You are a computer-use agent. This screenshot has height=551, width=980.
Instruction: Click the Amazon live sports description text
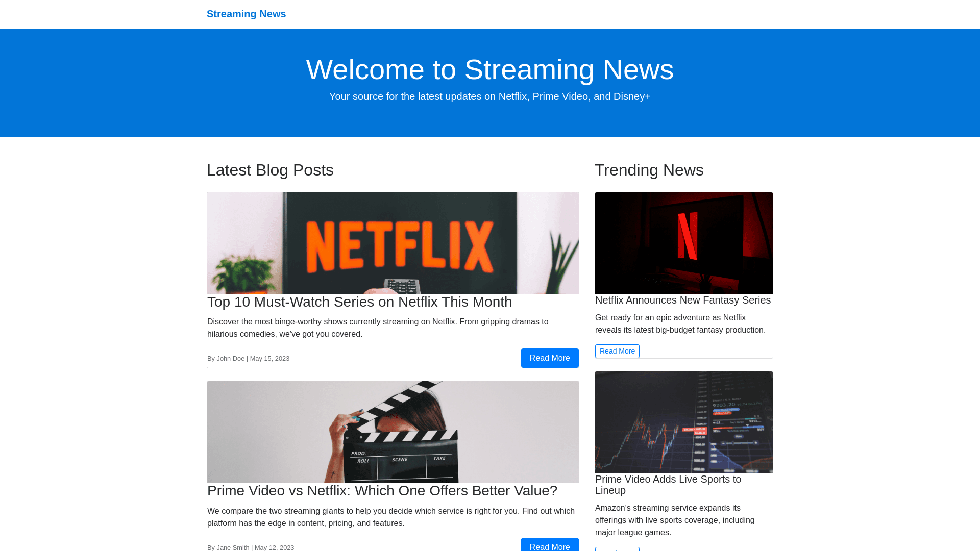click(674, 520)
